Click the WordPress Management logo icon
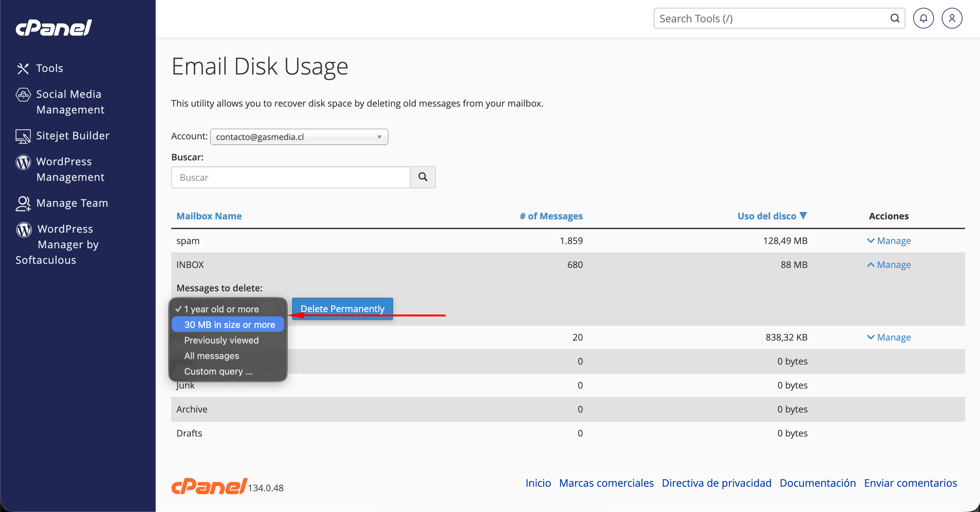The width and height of the screenshot is (980, 512). click(23, 162)
